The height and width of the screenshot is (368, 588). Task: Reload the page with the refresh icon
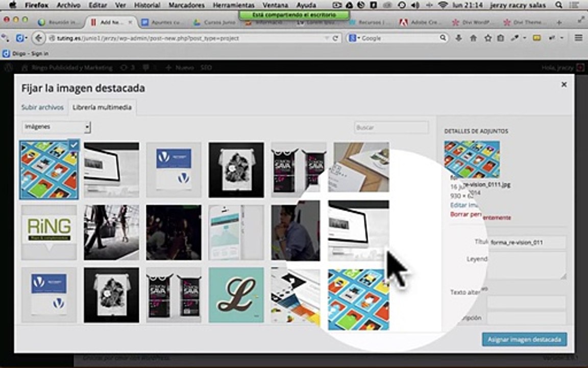pos(335,38)
